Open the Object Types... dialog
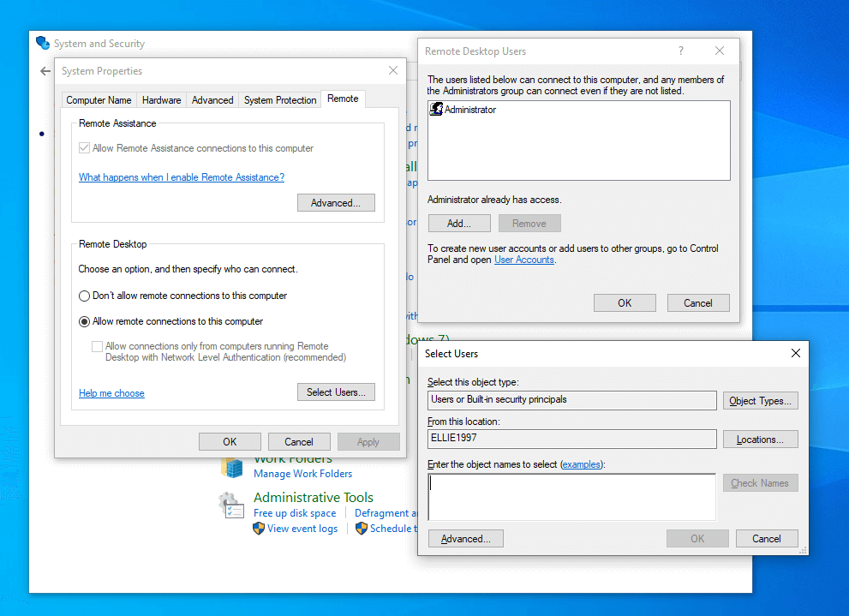The image size is (849, 616). coord(760,401)
